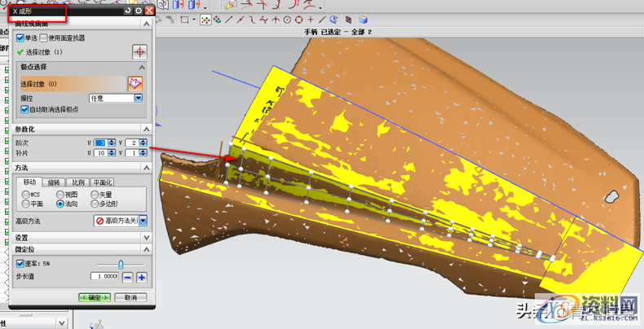Click the 步长值 input field
The image size is (644, 329).
[x=105, y=278]
